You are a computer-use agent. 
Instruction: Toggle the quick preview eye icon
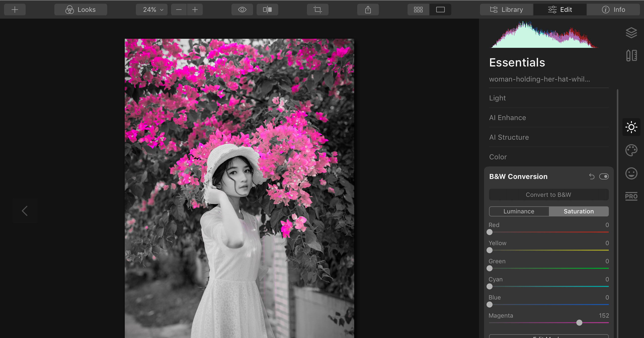click(242, 10)
